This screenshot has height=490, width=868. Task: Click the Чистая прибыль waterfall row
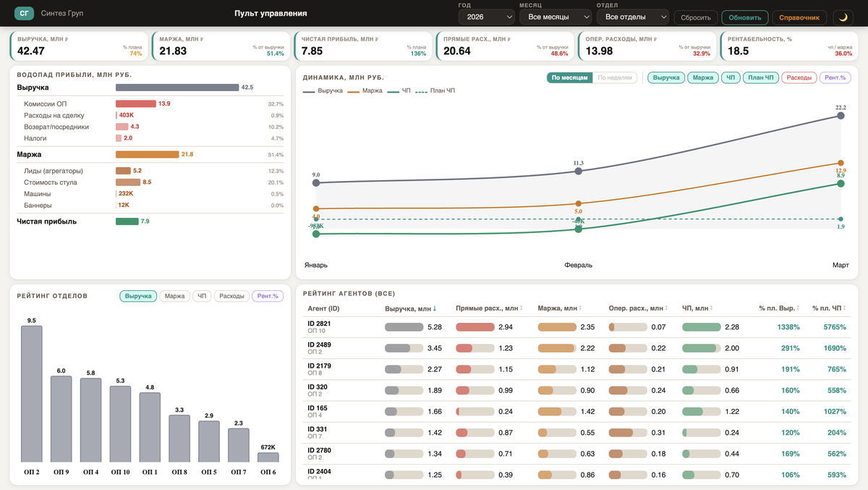(150, 221)
